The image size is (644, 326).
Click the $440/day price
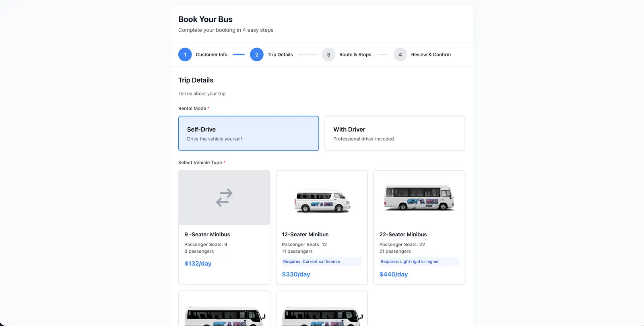click(x=394, y=274)
